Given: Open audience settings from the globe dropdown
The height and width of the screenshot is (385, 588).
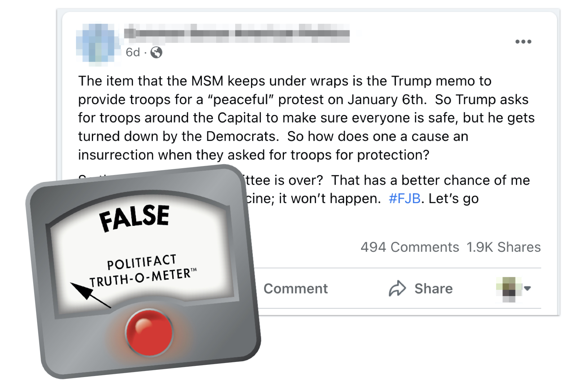Looking at the screenshot, I should pos(156,53).
